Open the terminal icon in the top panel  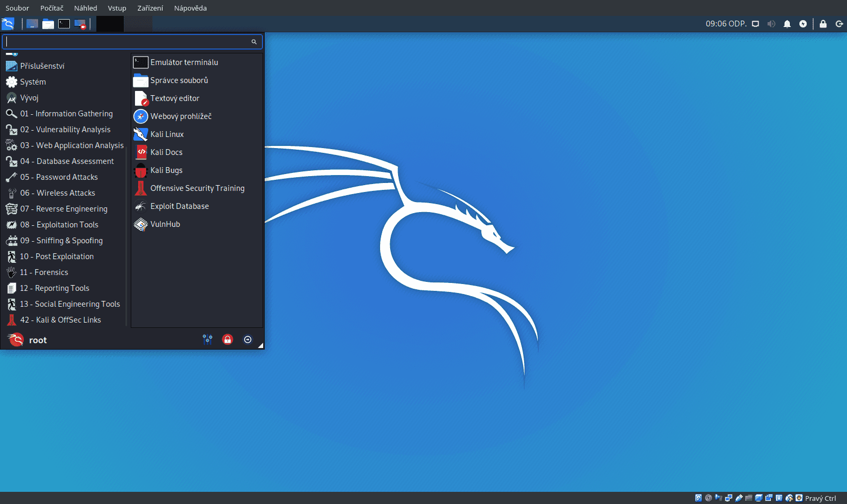tap(64, 24)
